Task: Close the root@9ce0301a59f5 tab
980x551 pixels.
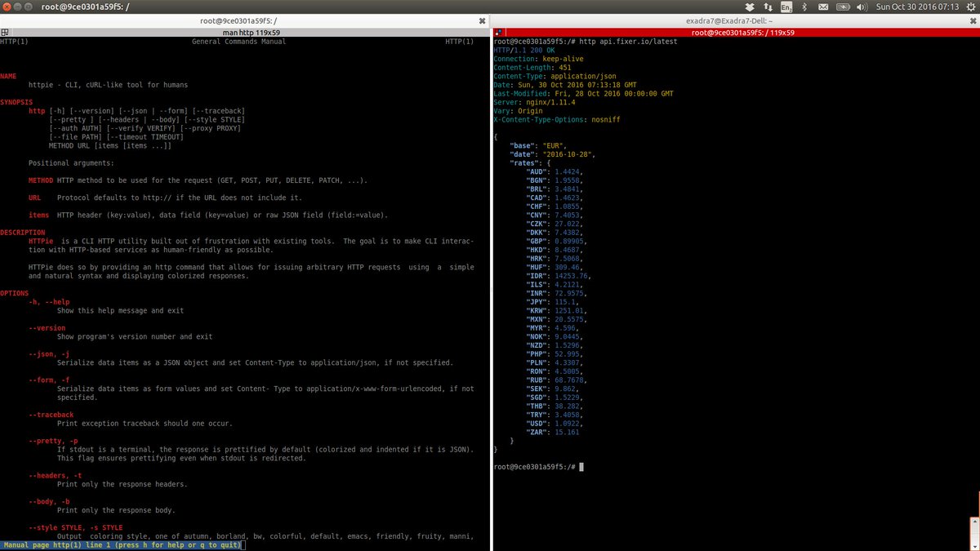Action: point(482,20)
